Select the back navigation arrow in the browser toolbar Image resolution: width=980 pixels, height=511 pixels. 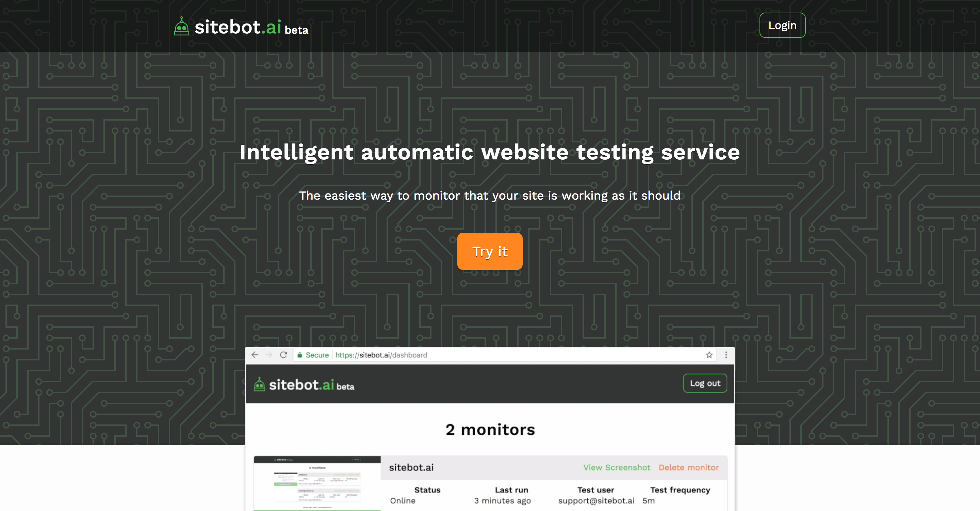point(255,355)
